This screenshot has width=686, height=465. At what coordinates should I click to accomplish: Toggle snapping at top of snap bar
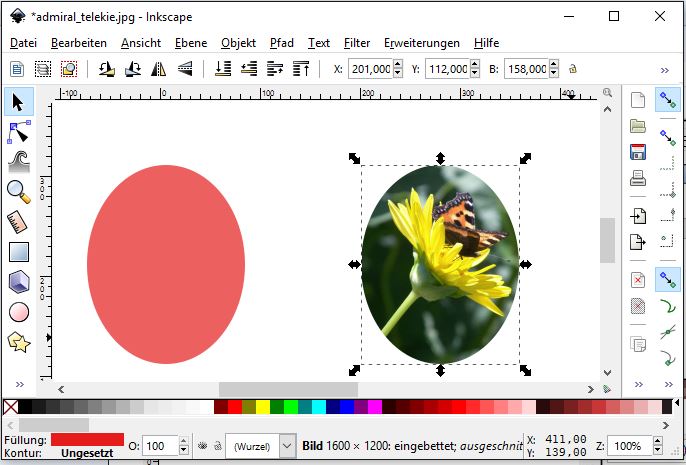(667, 99)
